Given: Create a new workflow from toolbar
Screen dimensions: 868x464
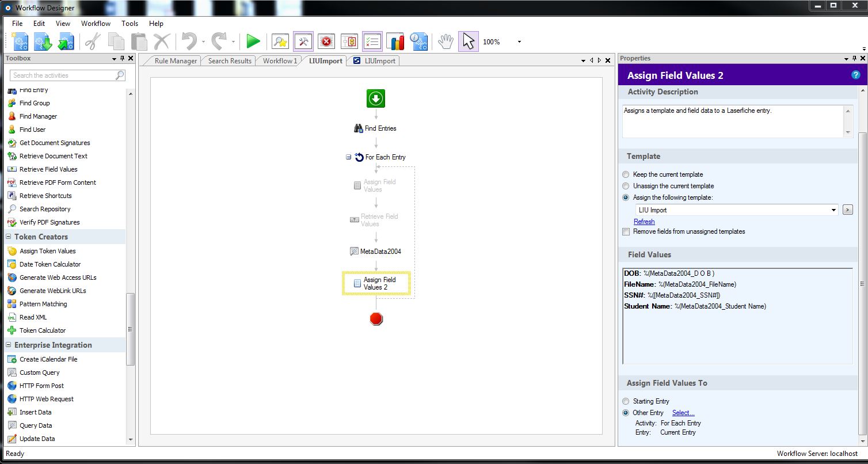Looking at the screenshot, I should 21,41.
